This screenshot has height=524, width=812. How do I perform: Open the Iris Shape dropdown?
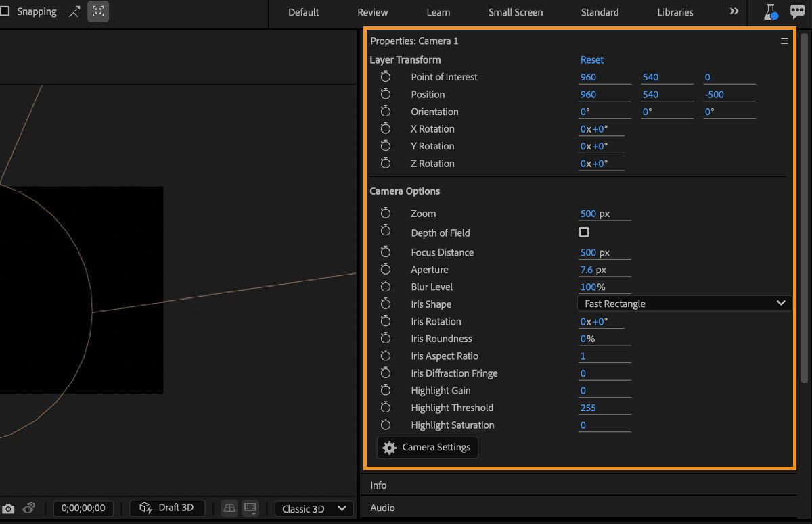point(684,303)
